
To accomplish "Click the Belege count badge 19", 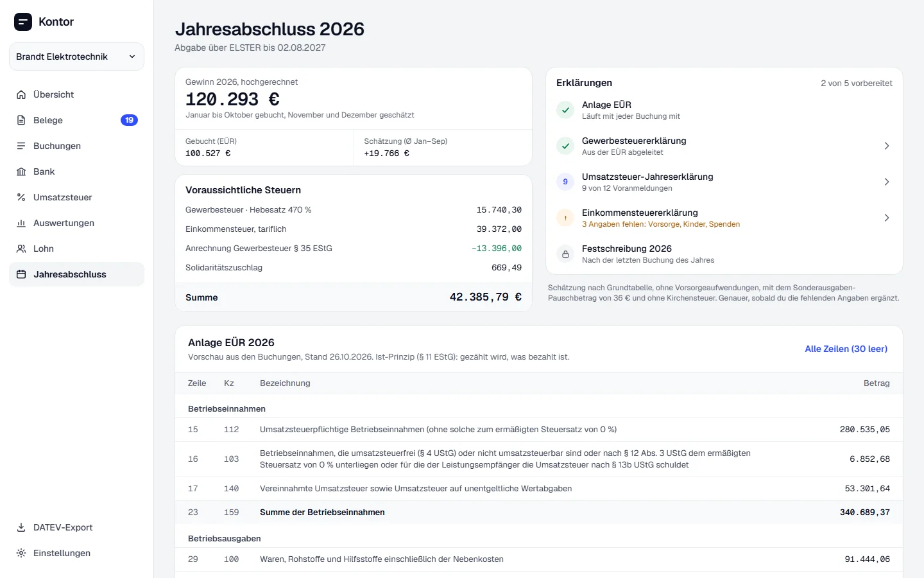I will (129, 120).
